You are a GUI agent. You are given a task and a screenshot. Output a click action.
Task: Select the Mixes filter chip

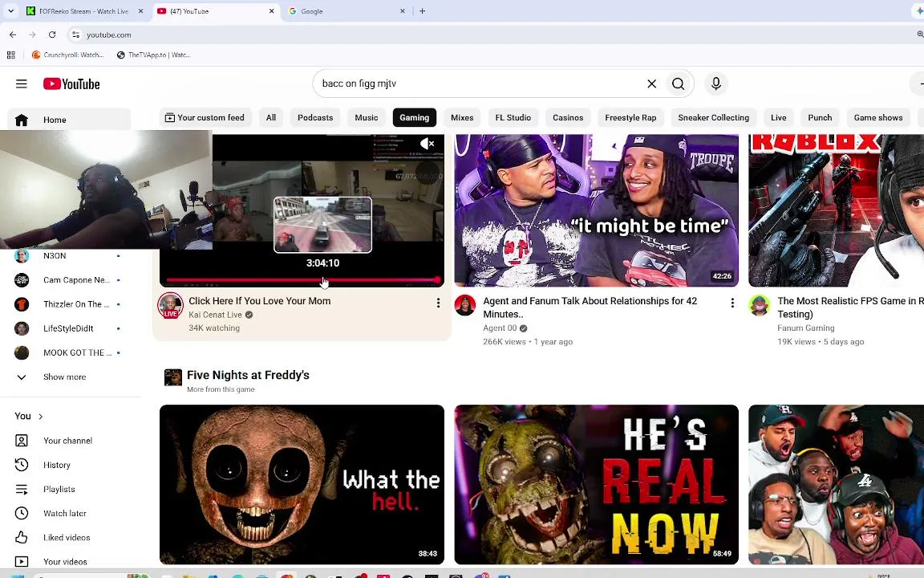pos(462,117)
